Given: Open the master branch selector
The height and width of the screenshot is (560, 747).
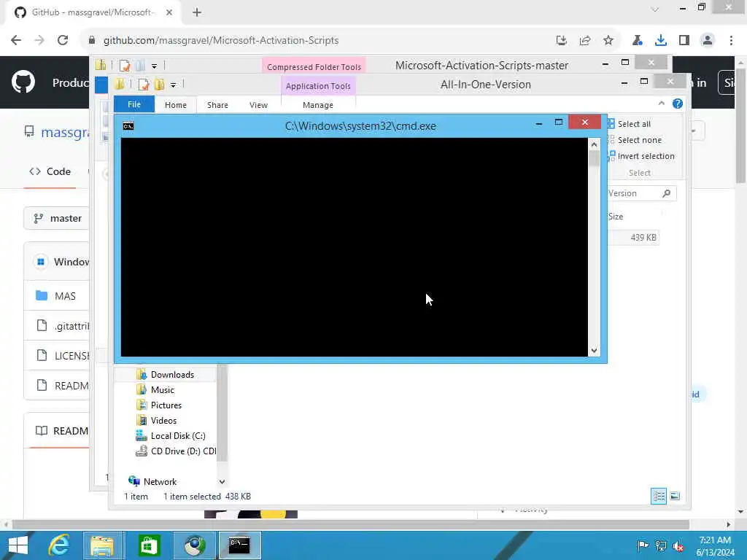Looking at the screenshot, I should pyautogui.click(x=57, y=218).
